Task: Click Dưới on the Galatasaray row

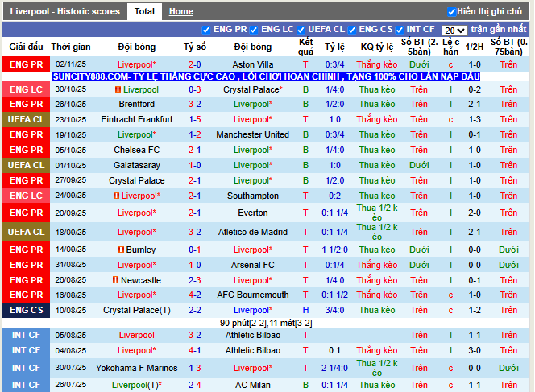Action: tap(419, 165)
